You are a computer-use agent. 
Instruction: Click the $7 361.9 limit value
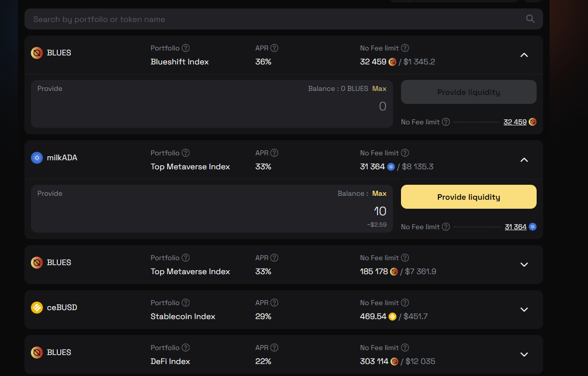(x=420, y=272)
